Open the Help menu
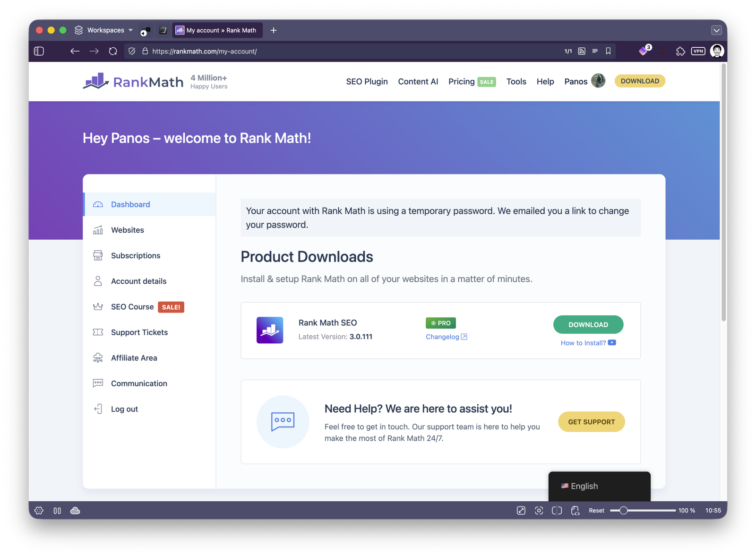The height and width of the screenshot is (557, 756). 545,81
